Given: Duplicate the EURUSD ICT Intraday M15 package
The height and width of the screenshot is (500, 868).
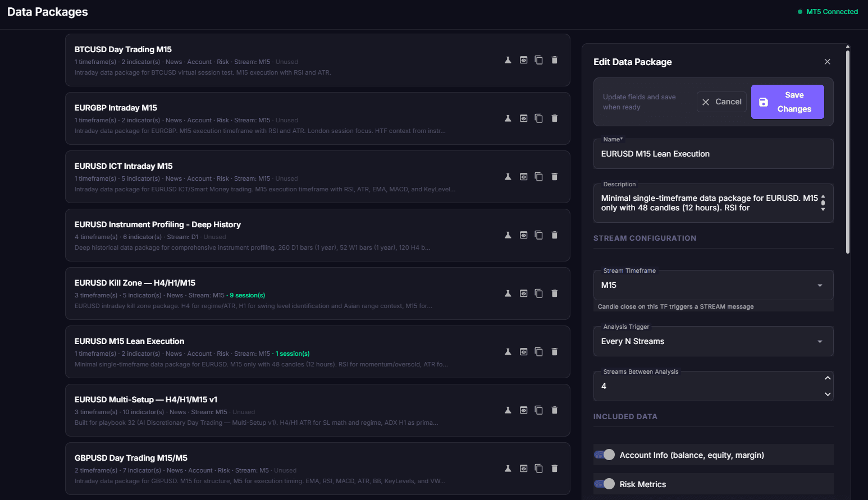Looking at the screenshot, I should pos(539,177).
